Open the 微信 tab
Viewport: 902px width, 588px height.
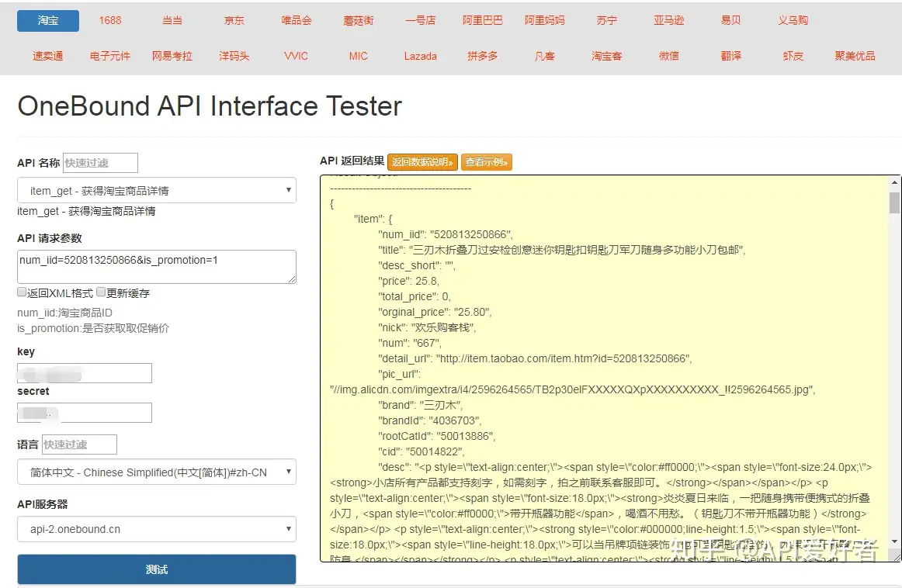pos(669,57)
